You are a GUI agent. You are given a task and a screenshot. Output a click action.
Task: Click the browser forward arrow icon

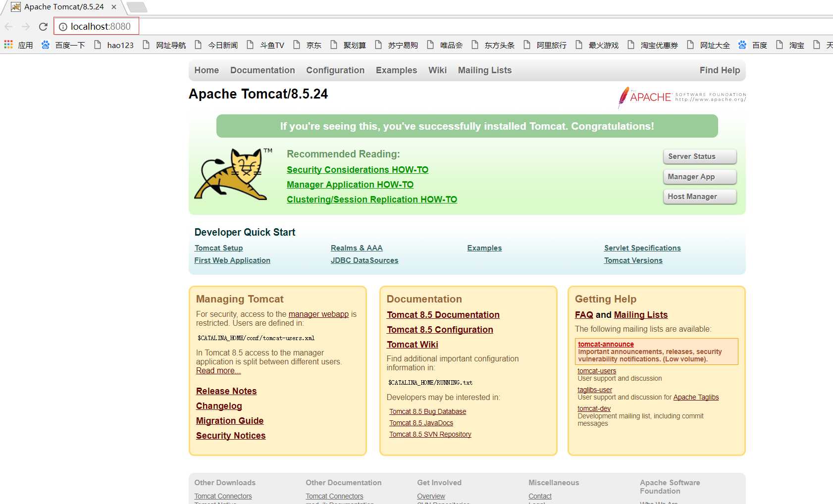tap(26, 26)
